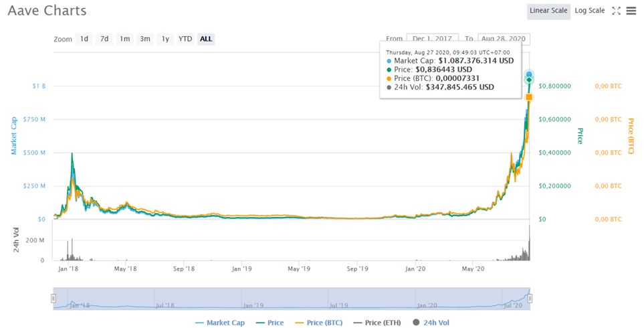Click the Sep '18 x-axis label
The height and width of the screenshot is (328, 644).
(184, 269)
